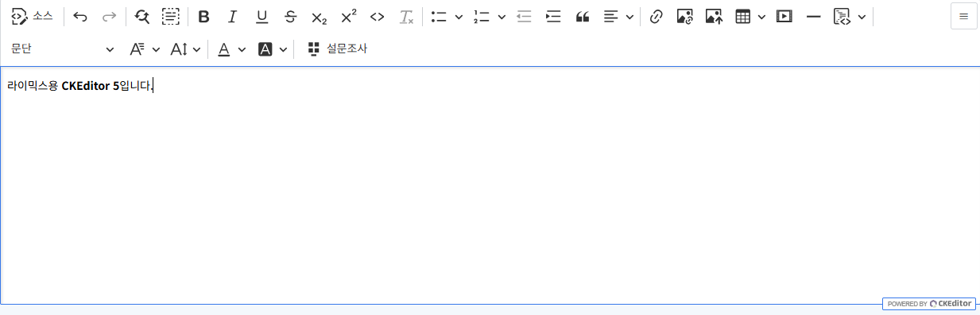980x315 pixels.
Task: Open font color picker
Action: [x=232, y=49]
